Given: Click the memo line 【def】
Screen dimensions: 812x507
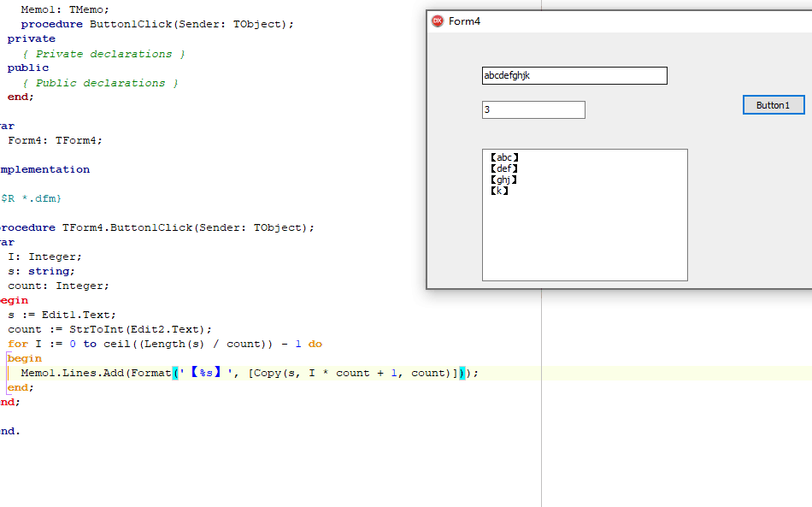Looking at the screenshot, I should pos(504,168).
